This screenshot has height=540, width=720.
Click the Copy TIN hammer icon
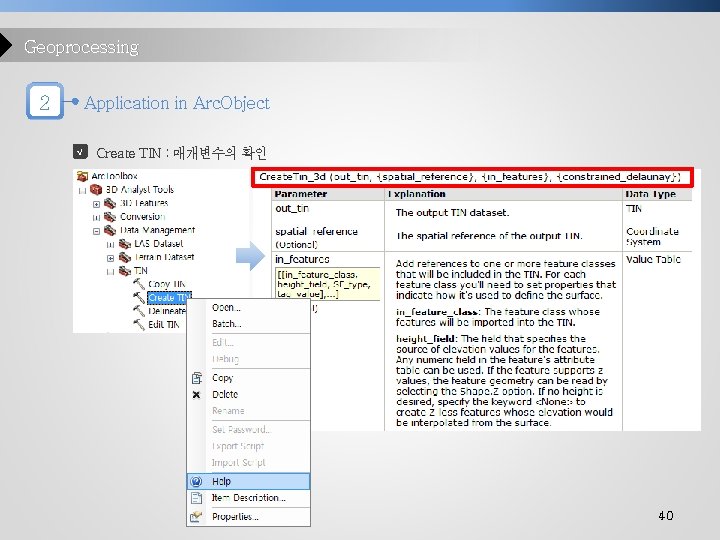tap(139, 284)
